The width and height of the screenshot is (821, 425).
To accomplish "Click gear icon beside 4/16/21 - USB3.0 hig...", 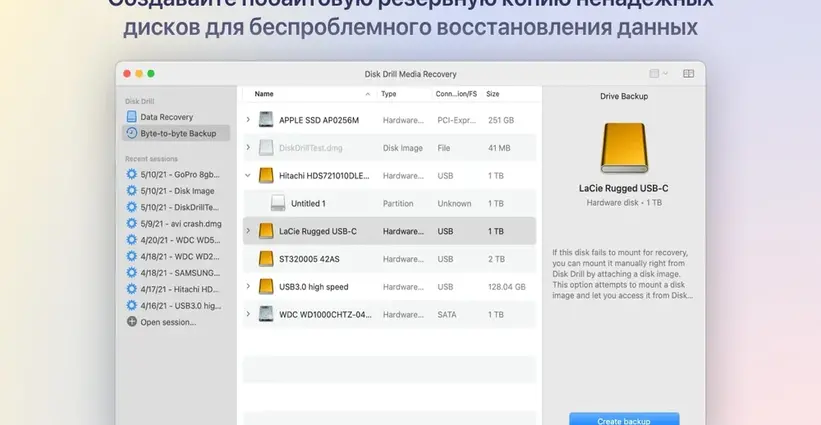I will 131,305.
